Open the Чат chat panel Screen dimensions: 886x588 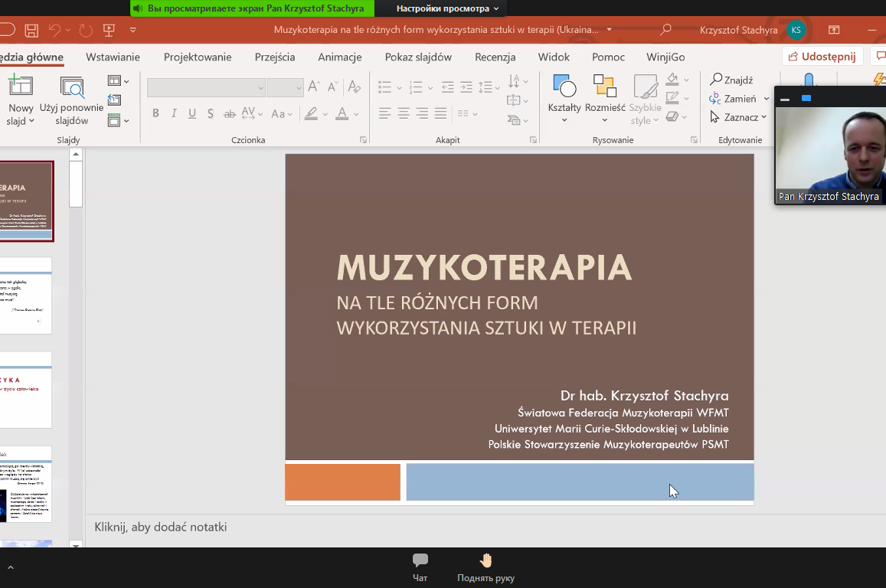pos(420,560)
